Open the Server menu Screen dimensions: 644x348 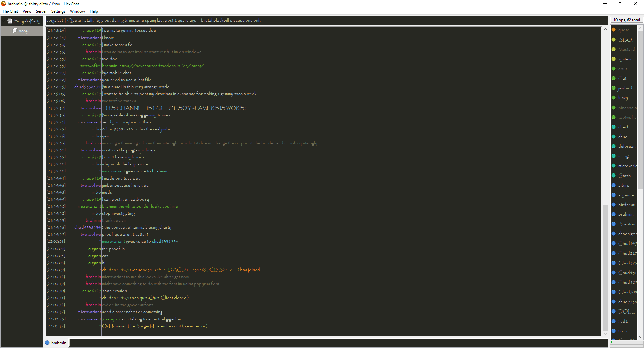click(41, 11)
